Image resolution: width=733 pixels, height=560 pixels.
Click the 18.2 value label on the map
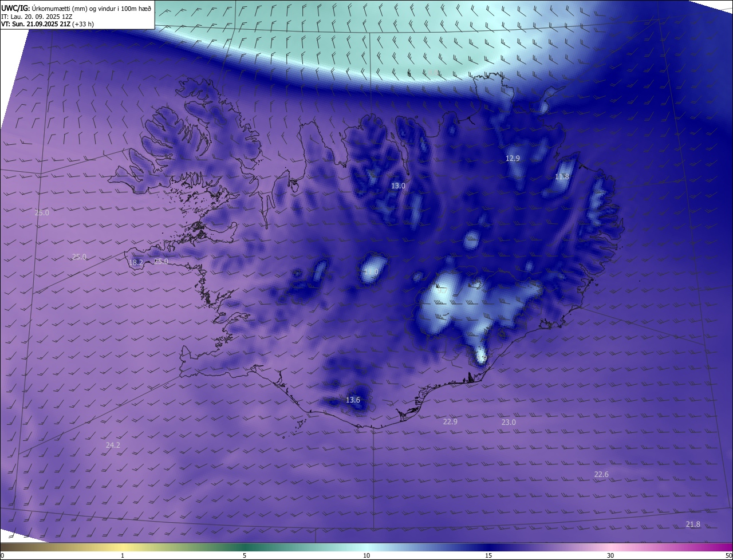136,263
